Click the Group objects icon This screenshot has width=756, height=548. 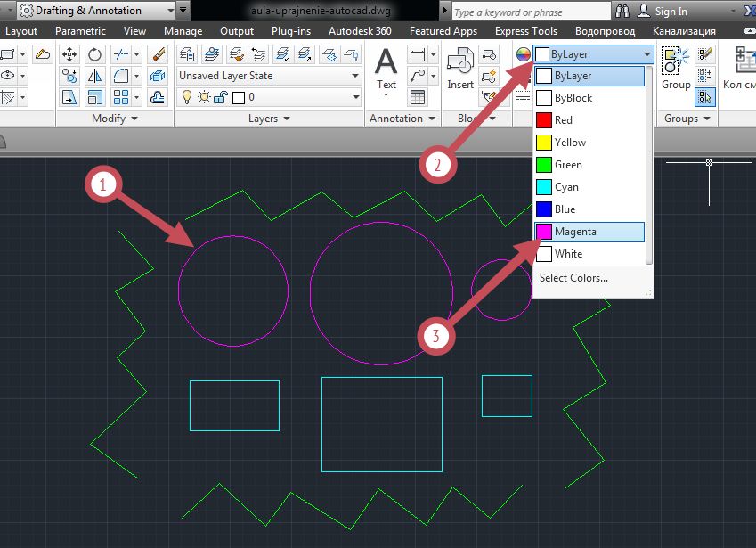676,68
